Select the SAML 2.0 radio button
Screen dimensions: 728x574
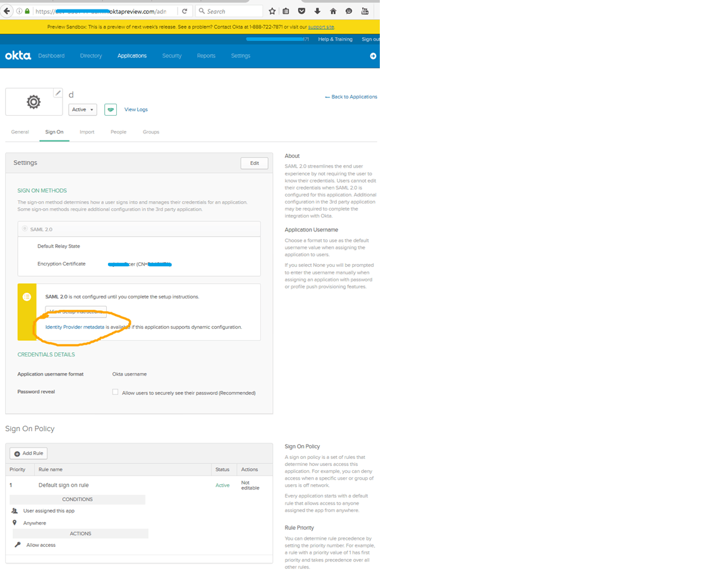click(25, 229)
